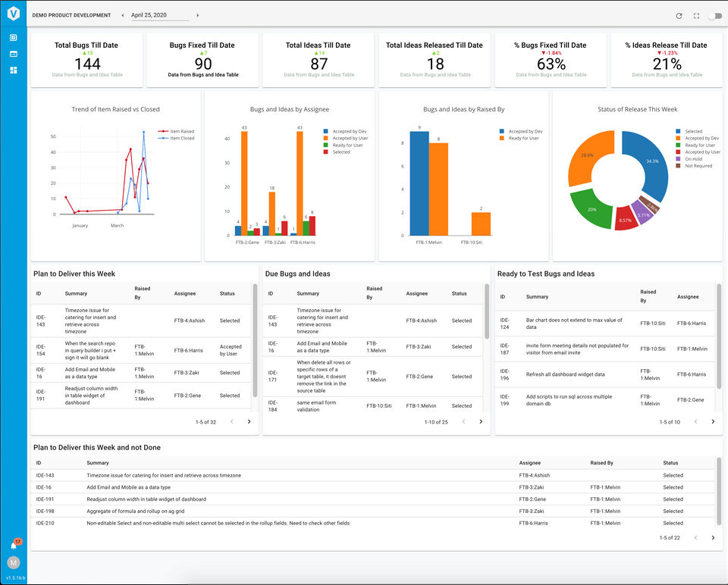This screenshot has width=728, height=585.
Task: Open the Total Ideas Released Till Date card
Action: pos(435,60)
